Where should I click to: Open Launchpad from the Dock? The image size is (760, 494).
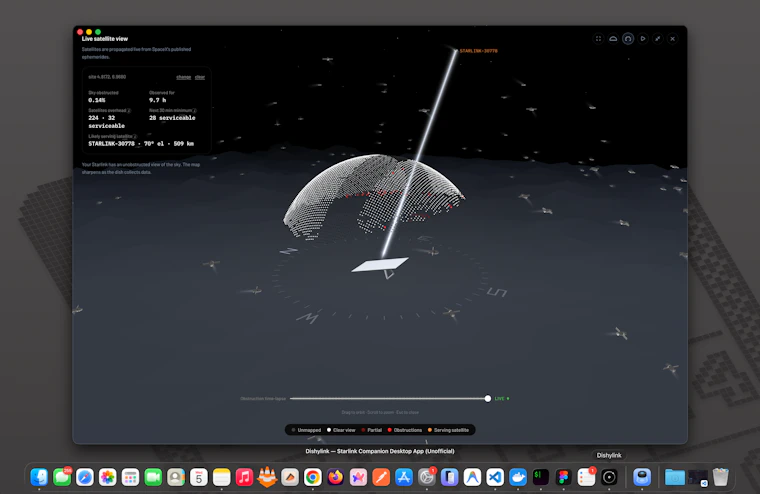[130, 478]
